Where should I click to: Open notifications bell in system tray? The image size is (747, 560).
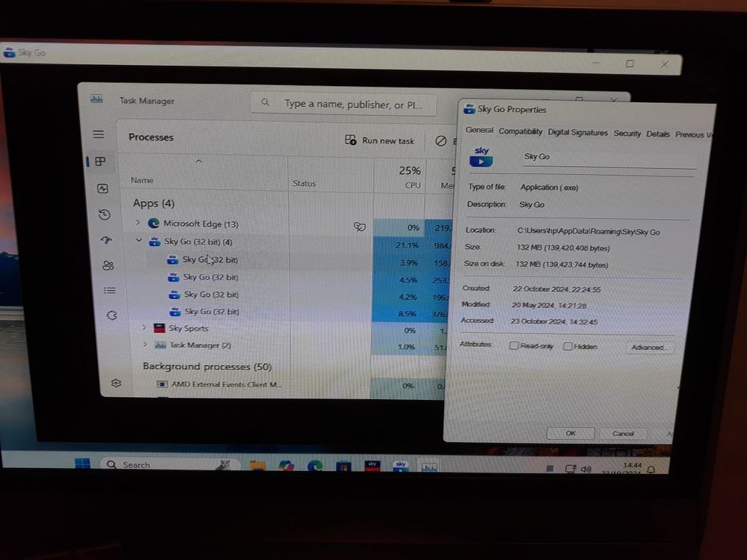click(651, 469)
